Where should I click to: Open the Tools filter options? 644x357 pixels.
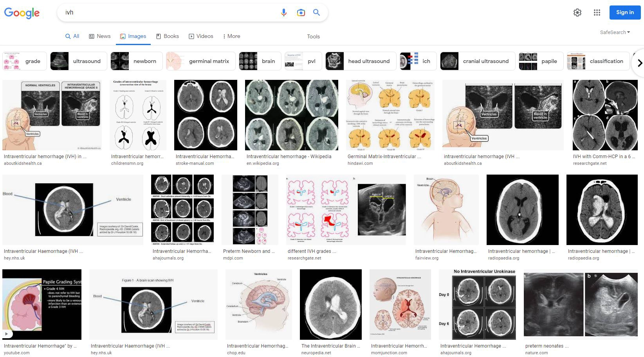tap(313, 36)
